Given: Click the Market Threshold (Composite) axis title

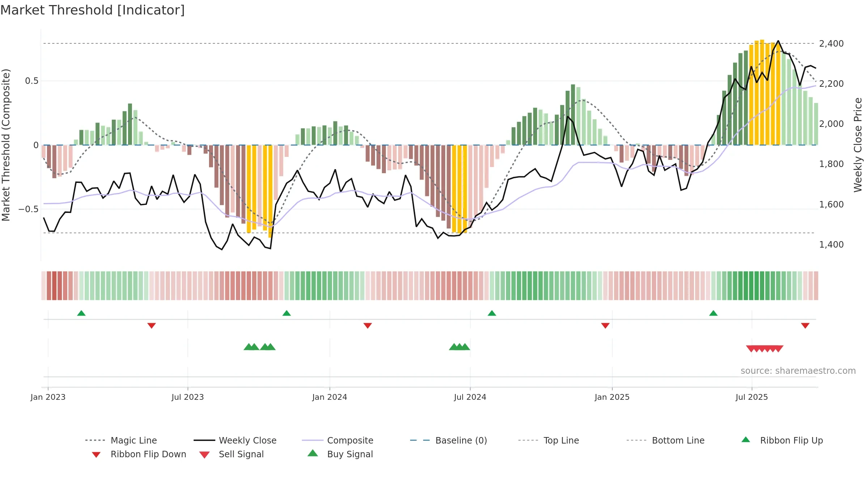Looking at the screenshot, I should coord(6,145).
